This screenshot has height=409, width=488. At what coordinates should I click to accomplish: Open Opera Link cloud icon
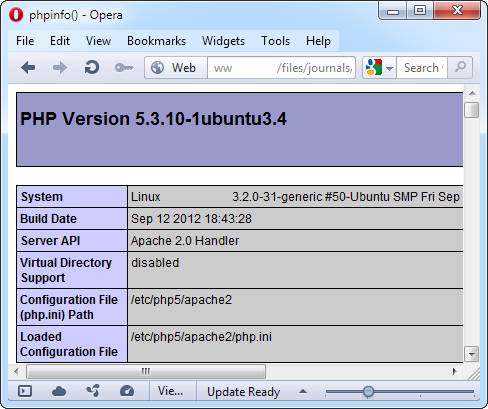coord(59,391)
